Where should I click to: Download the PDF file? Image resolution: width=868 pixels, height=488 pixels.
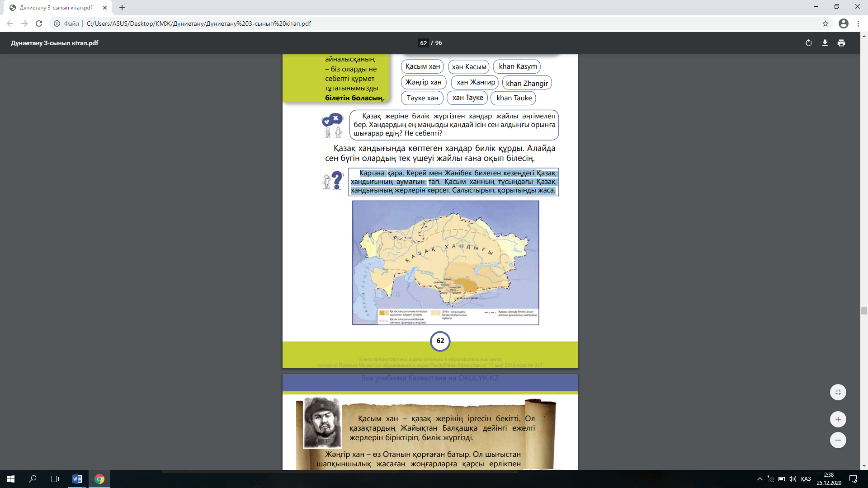(825, 43)
